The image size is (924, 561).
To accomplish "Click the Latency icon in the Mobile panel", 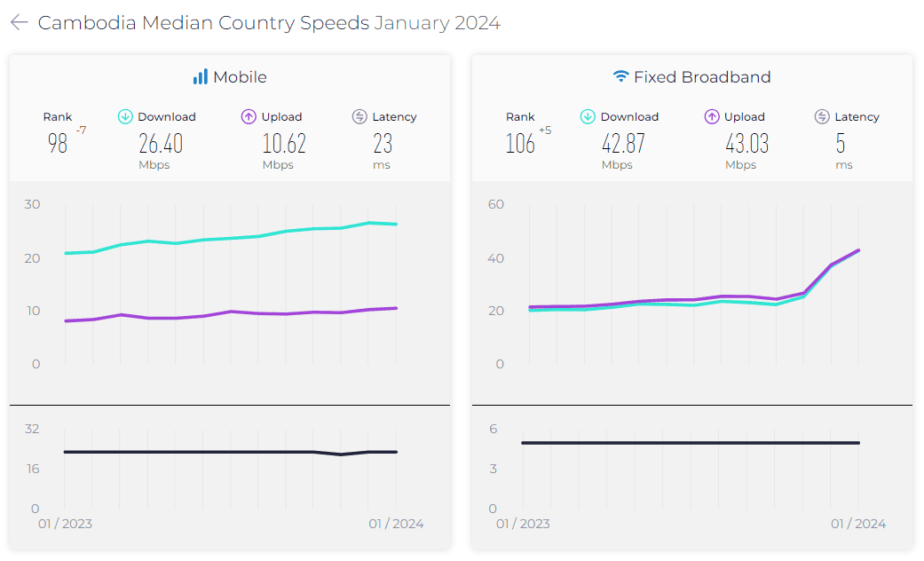I will (x=359, y=116).
